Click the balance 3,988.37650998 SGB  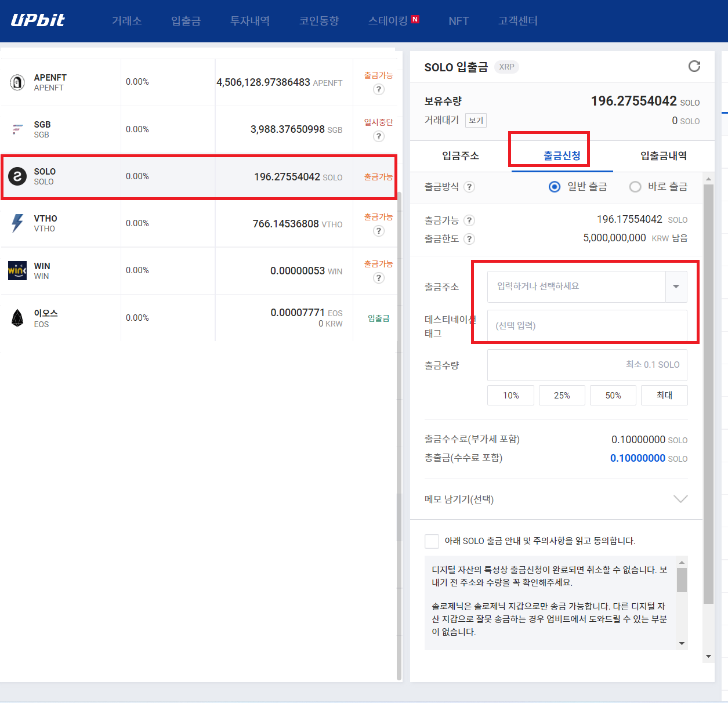(x=296, y=129)
